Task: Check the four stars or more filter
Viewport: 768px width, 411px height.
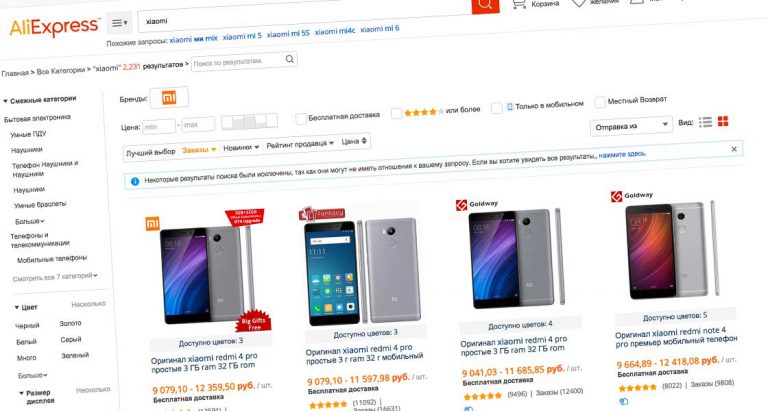Action: tap(396, 114)
